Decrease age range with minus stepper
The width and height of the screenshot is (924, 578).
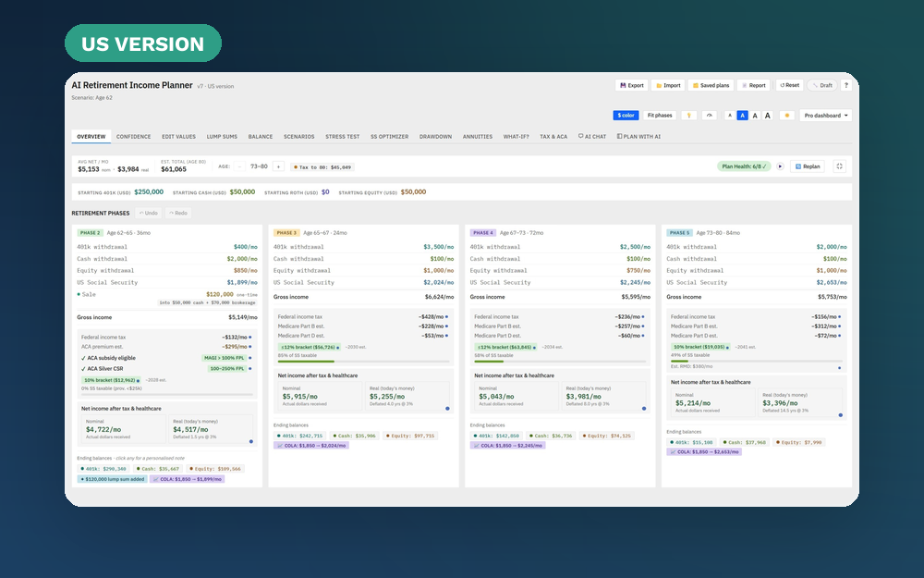239,166
